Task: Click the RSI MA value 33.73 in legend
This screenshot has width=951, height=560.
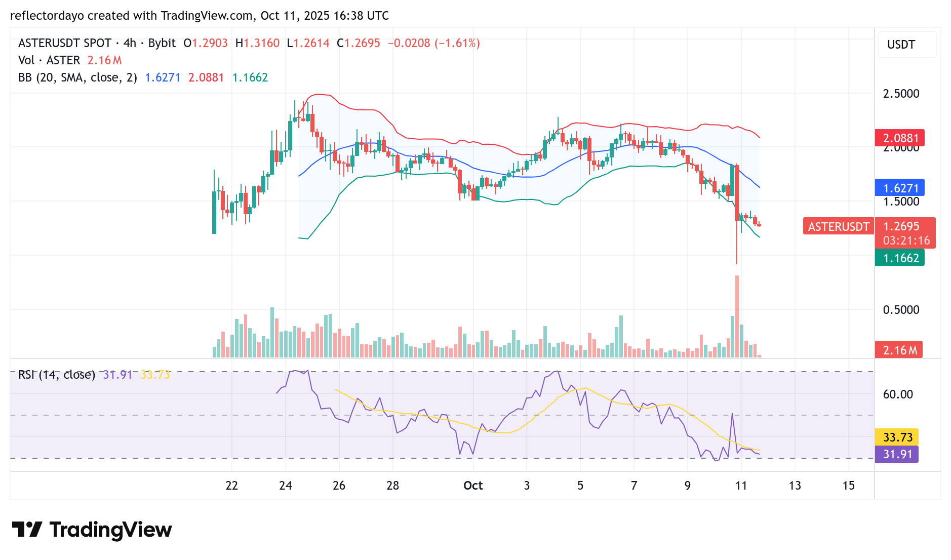Action: coord(155,375)
